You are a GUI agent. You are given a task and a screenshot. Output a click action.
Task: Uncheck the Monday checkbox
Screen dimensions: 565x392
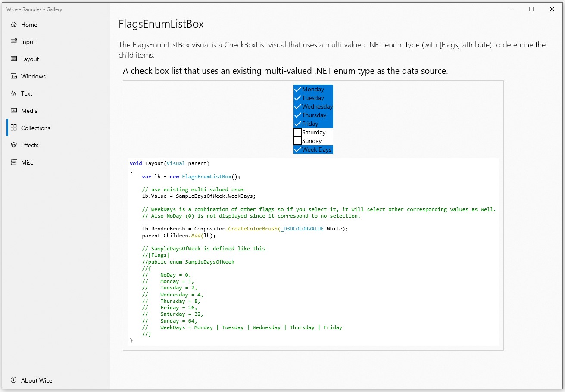[298, 89]
